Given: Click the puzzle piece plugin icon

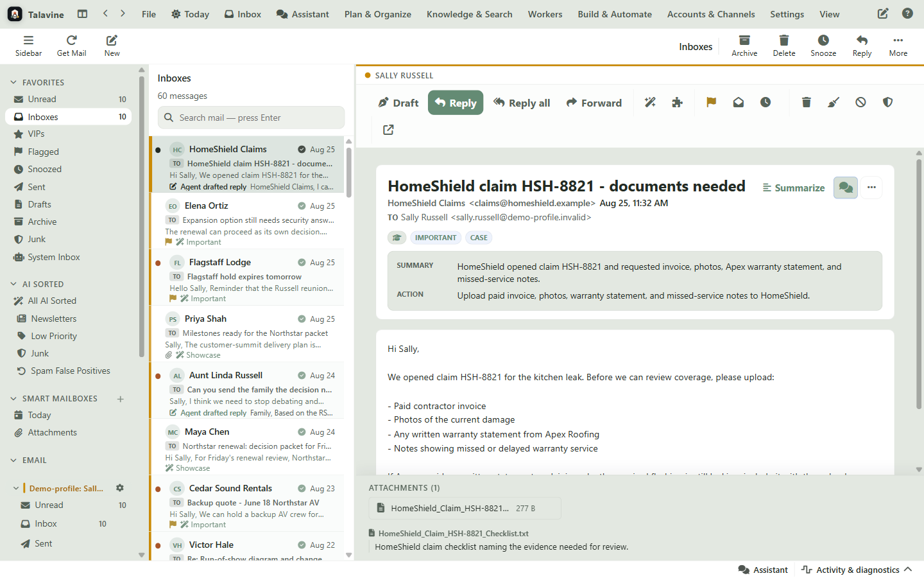Looking at the screenshot, I should [x=677, y=102].
